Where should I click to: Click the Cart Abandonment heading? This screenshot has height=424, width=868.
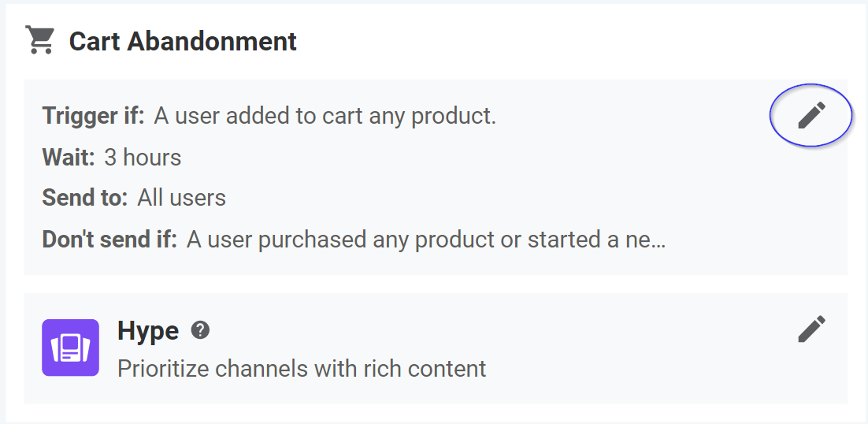point(183,42)
